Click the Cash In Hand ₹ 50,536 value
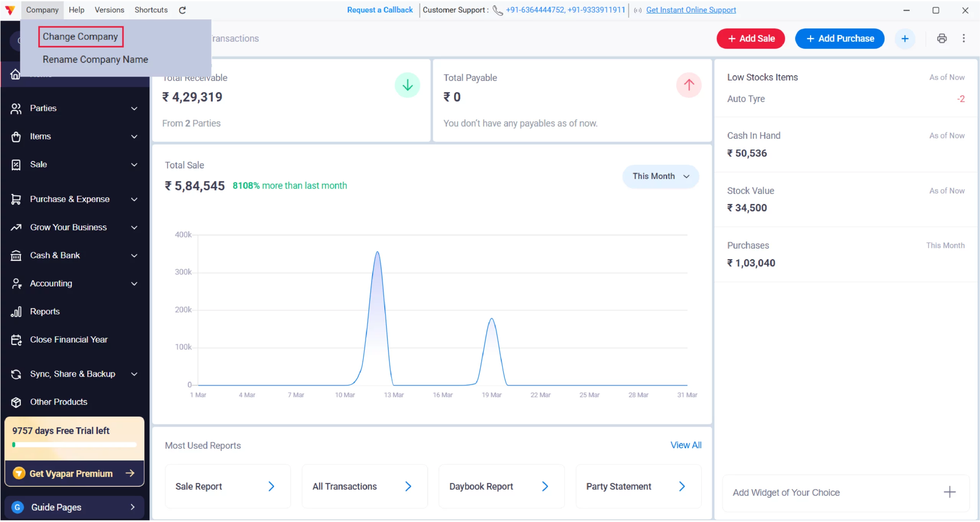The width and height of the screenshot is (980, 522). (x=747, y=153)
